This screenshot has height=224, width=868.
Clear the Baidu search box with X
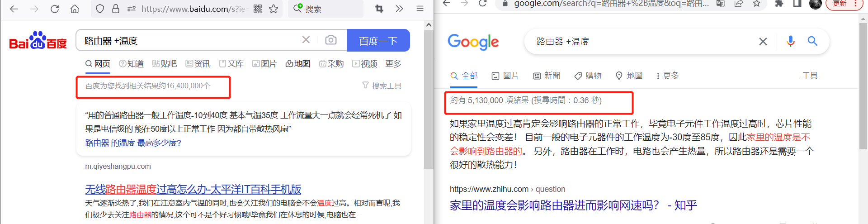pos(306,40)
